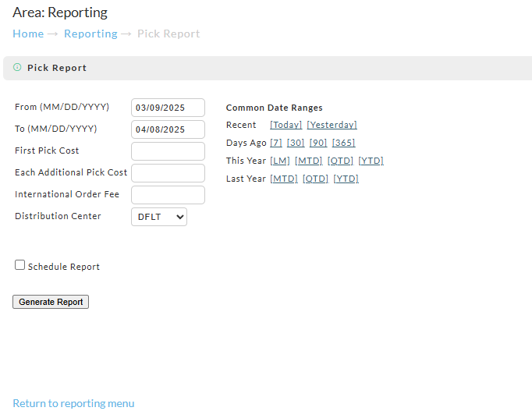Screen dimensions: 532x418
Task: Choose the [90] days ago range
Action: pos(318,143)
